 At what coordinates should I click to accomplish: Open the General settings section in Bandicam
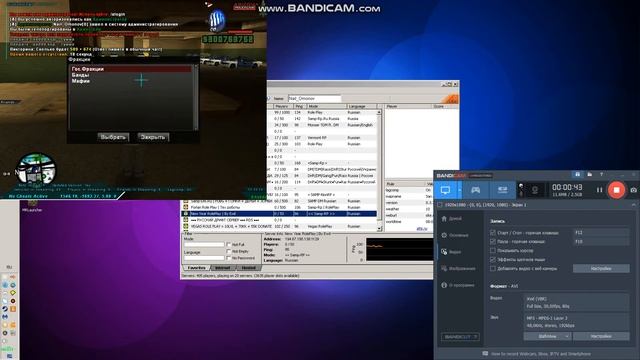pyautogui.click(x=455, y=236)
